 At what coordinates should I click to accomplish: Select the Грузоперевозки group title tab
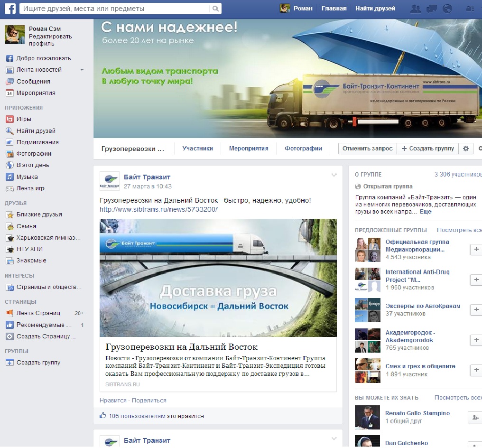[x=133, y=149]
